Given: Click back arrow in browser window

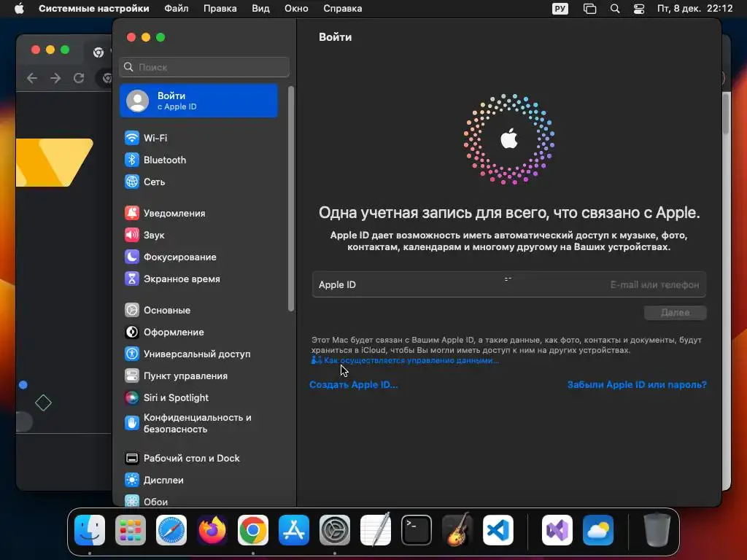Looking at the screenshot, I should 32,78.
